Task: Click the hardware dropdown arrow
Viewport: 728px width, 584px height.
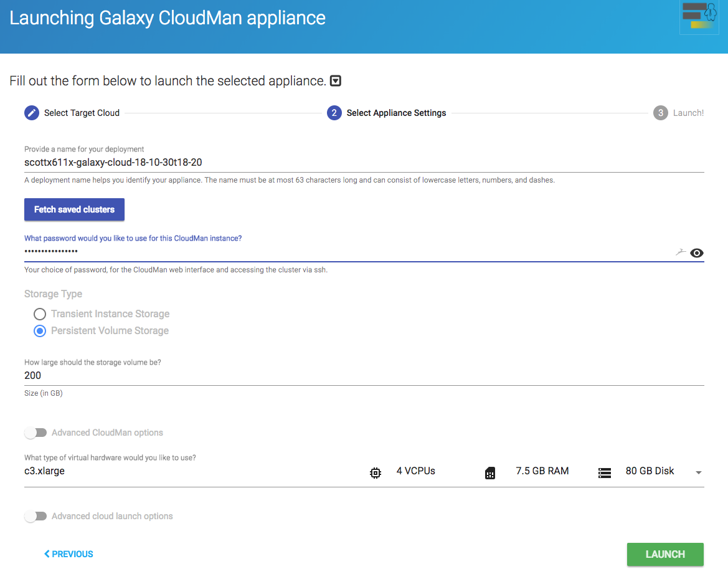Action: coord(698,472)
